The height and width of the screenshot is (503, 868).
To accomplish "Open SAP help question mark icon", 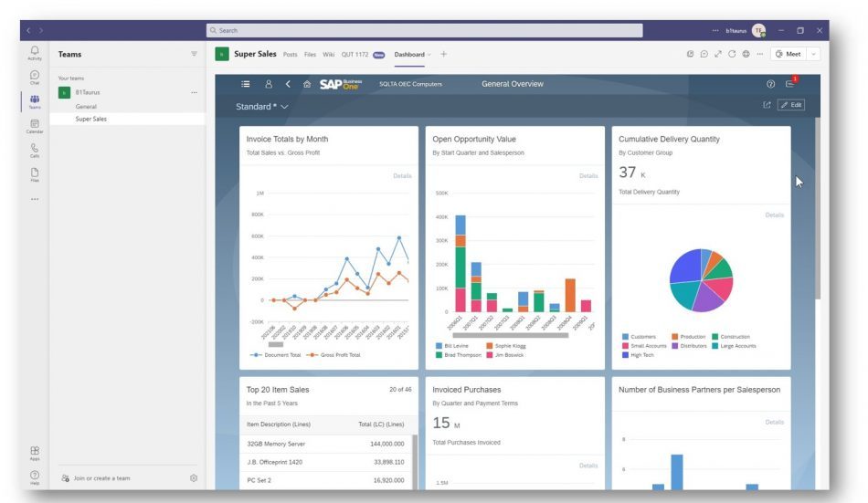I will click(770, 84).
